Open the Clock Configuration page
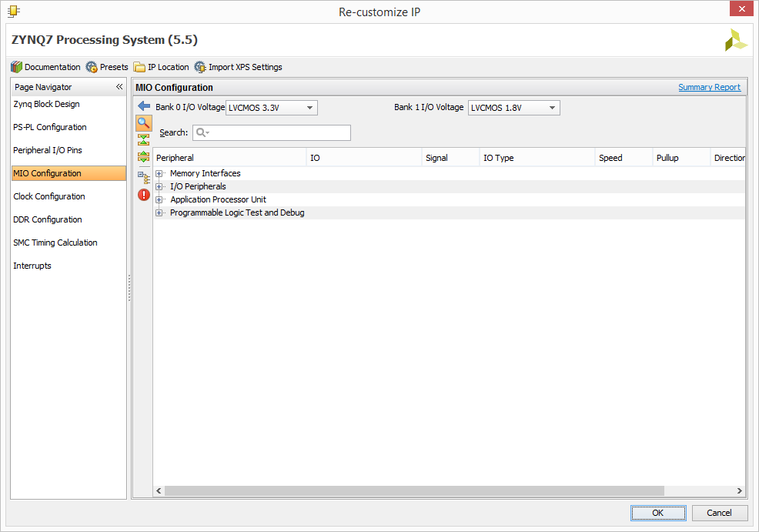 49,196
